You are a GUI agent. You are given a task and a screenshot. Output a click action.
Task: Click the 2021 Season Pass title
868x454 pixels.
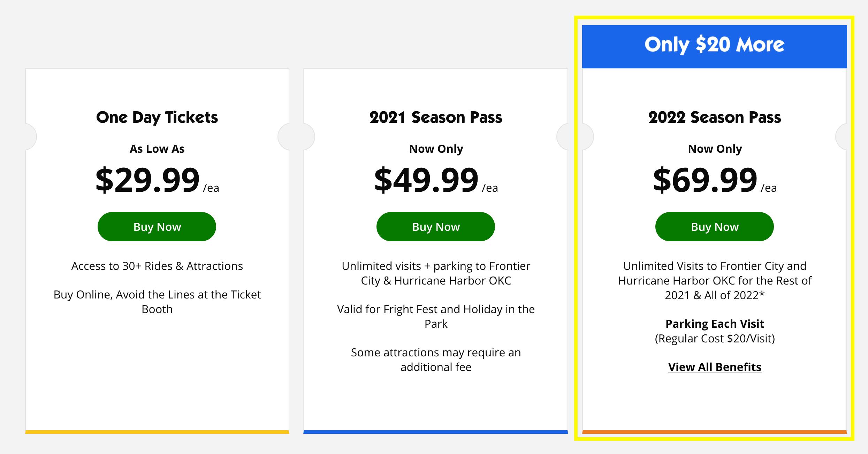[436, 117]
